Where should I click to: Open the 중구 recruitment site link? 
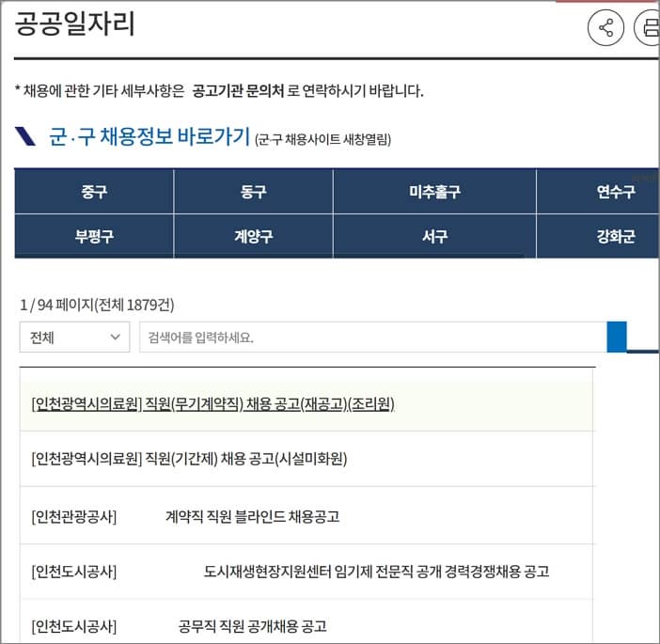click(94, 191)
